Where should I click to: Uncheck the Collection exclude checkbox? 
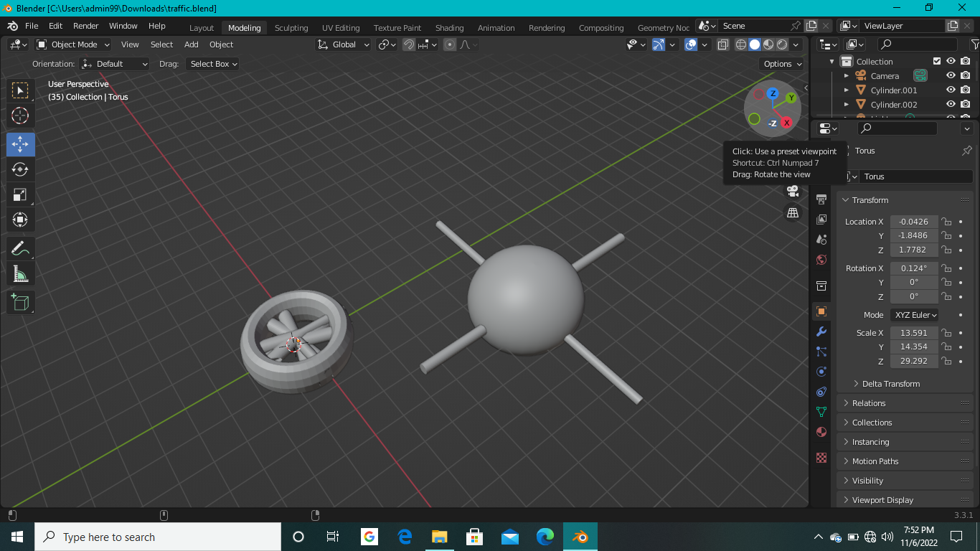(x=936, y=61)
